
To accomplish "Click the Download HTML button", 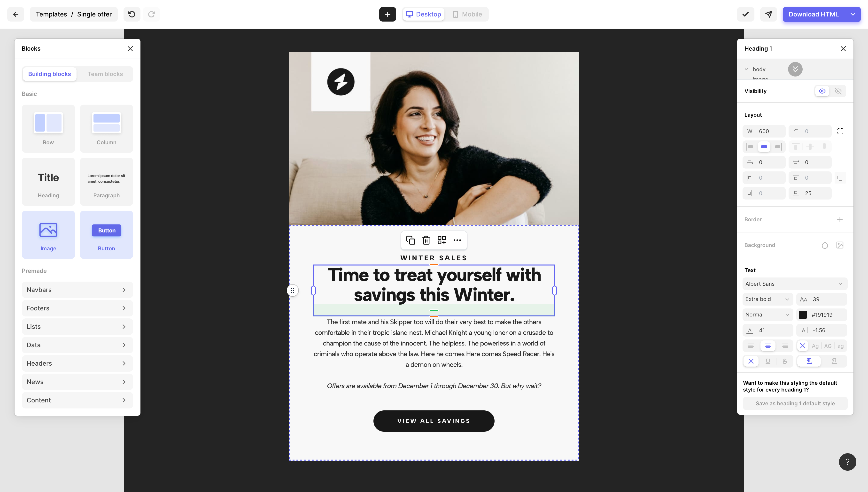I will pos(814,14).
